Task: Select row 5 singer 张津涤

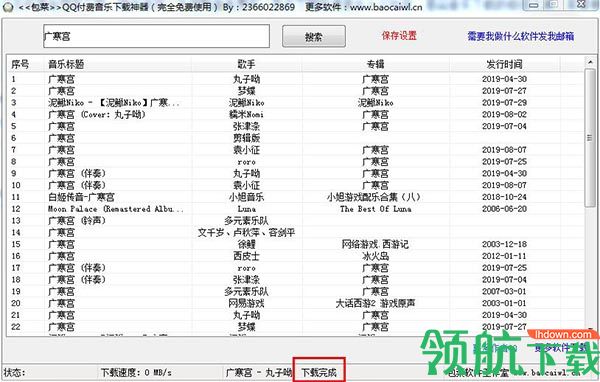Action: (x=246, y=126)
